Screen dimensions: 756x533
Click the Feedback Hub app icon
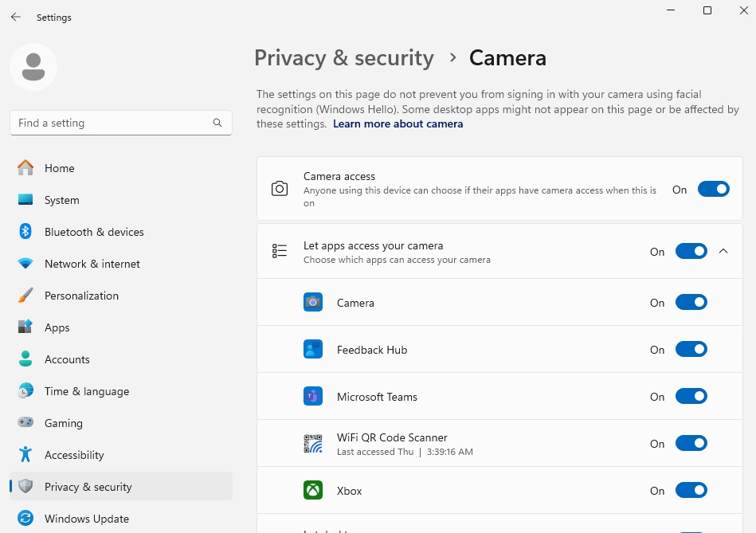[313, 349]
